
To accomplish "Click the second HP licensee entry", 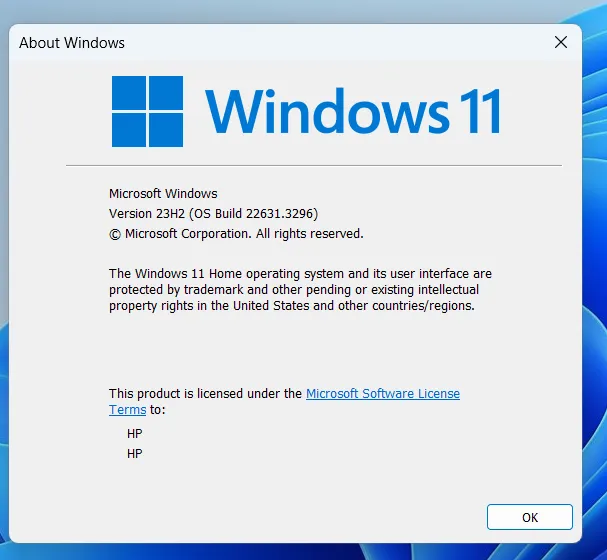I will click(x=135, y=454).
